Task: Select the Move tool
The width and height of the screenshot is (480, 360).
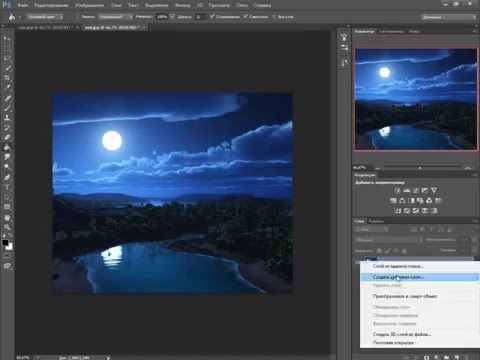Action: pos(7,38)
